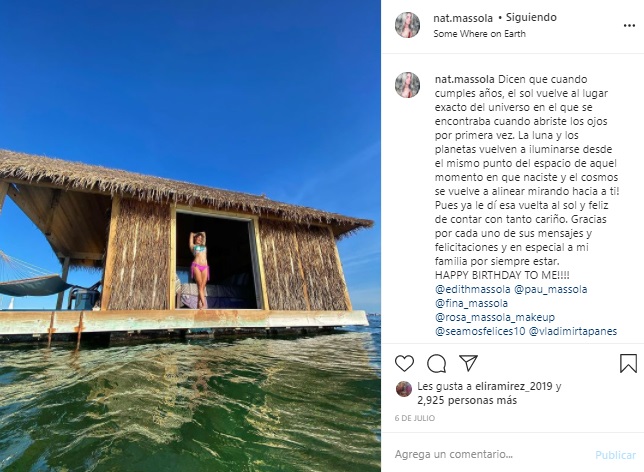This screenshot has height=472, width=644.
Task: Save the post with the bookmark icon
Action: (x=628, y=364)
